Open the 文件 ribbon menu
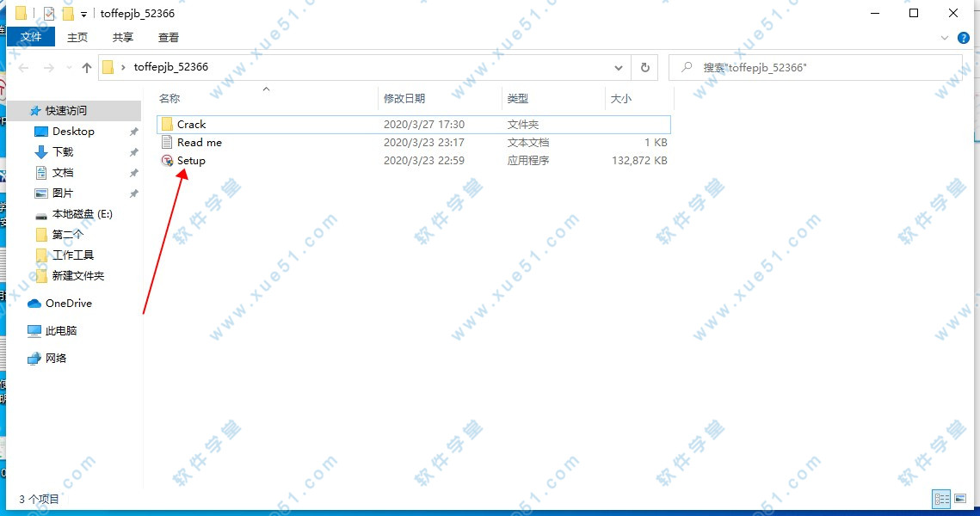This screenshot has height=516, width=980. click(x=31, y=37)
